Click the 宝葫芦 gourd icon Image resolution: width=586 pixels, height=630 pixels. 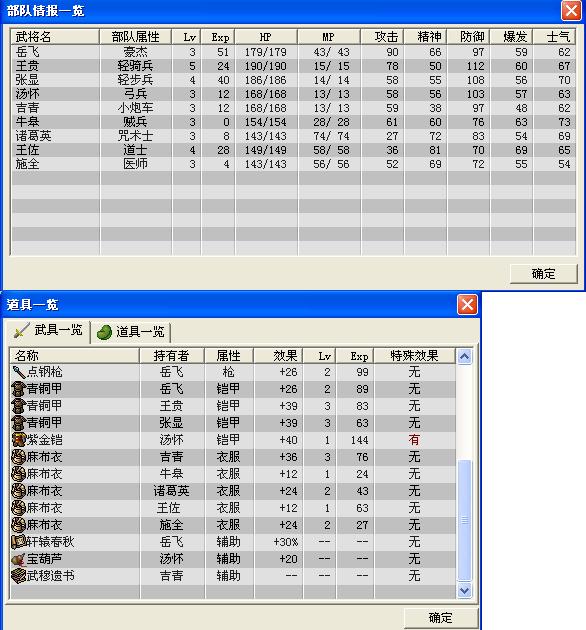pos(18,559)
